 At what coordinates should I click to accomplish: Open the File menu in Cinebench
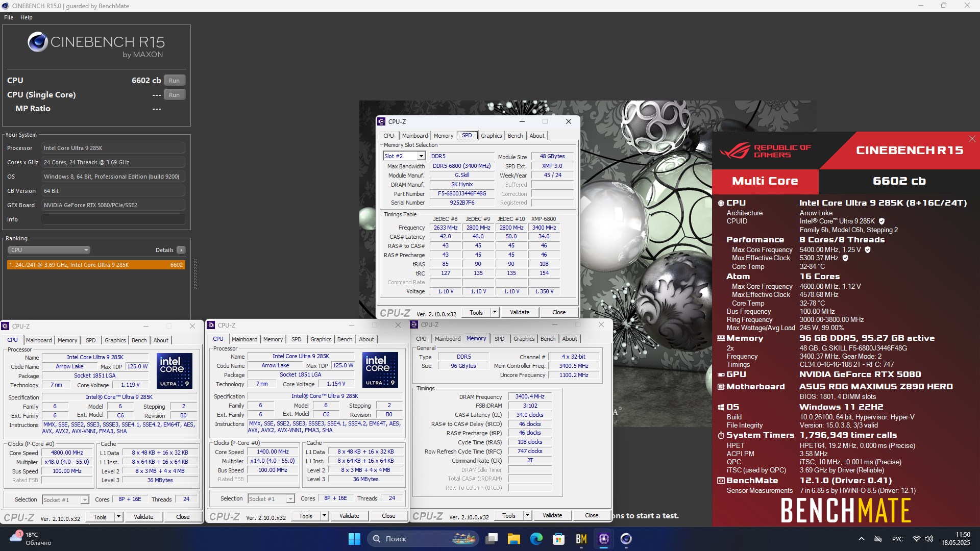click(9, 17)
